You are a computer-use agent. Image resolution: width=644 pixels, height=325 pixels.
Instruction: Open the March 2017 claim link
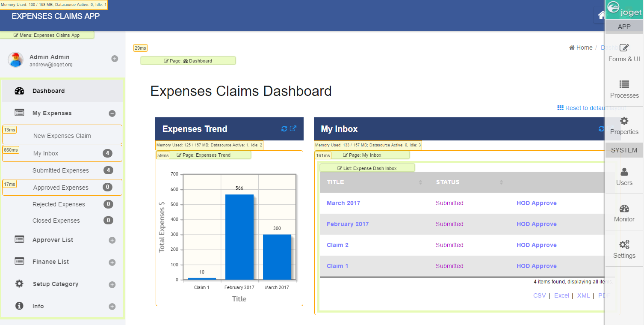[343, 203]
